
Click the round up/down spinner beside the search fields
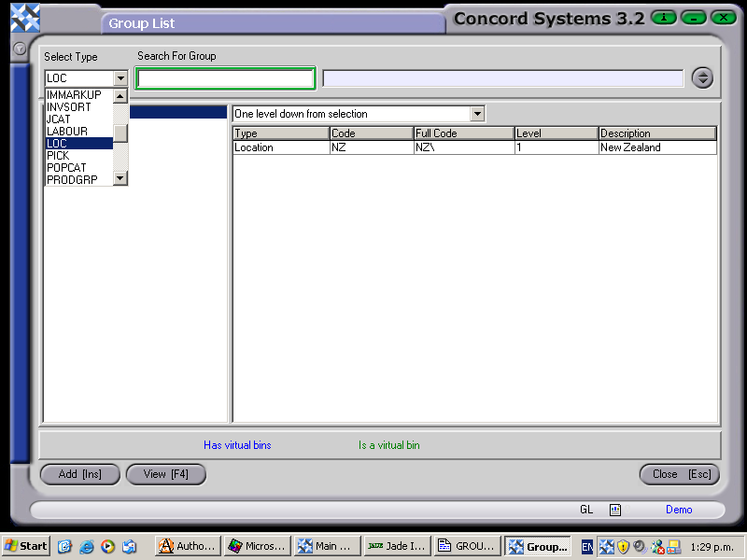pyautogui.click(x=702, y=77)
